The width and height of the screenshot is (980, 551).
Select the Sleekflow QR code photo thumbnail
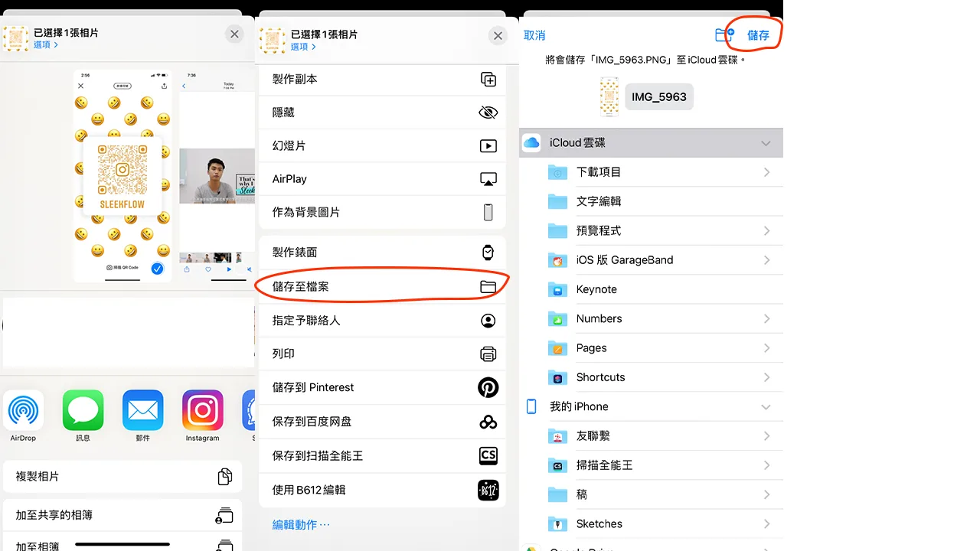tap(122, 176)
